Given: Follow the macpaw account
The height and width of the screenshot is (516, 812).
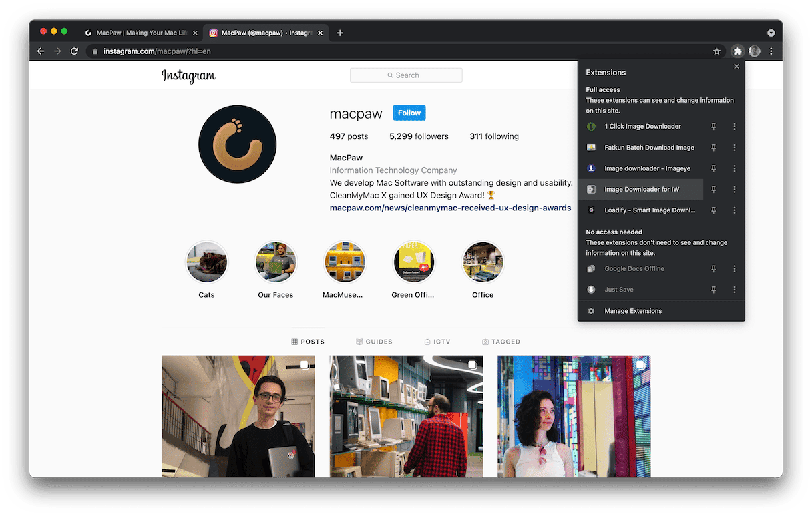Looking at the screenshot, I should tap(409, 113).
